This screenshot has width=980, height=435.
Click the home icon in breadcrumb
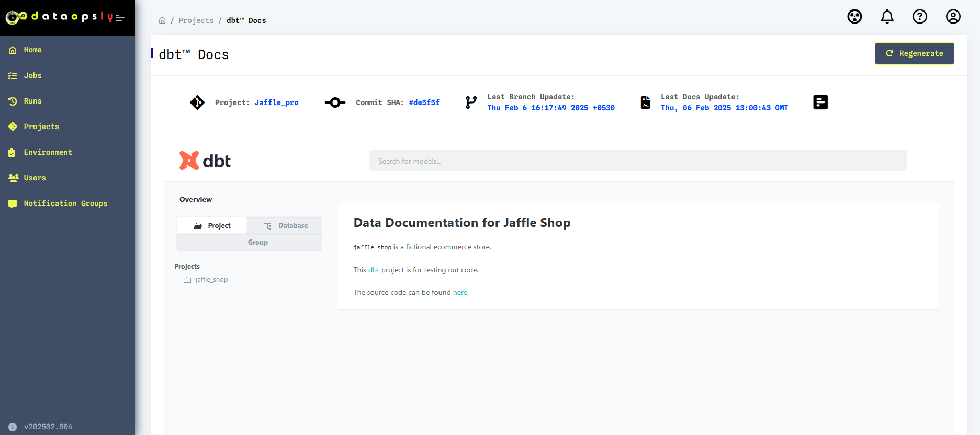point(162,20)
